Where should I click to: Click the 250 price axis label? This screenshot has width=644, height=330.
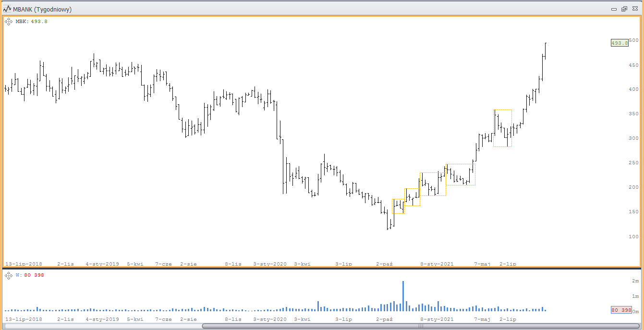tap(633, 163)
